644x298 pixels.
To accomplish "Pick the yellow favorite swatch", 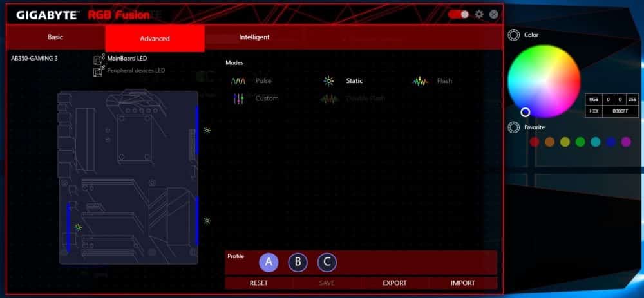I will click(565, 142).
